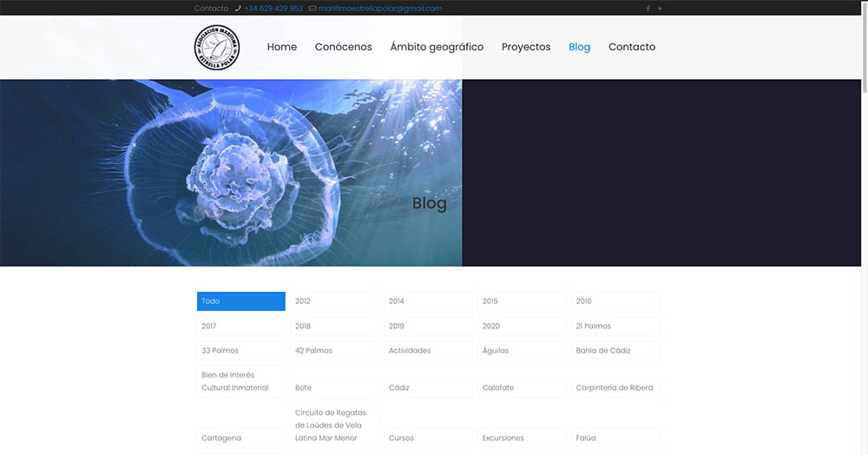The height and width of the screenshot is (455, 868).
Task: Navigate to Proyectos page
Action: (x=526, y=47)
